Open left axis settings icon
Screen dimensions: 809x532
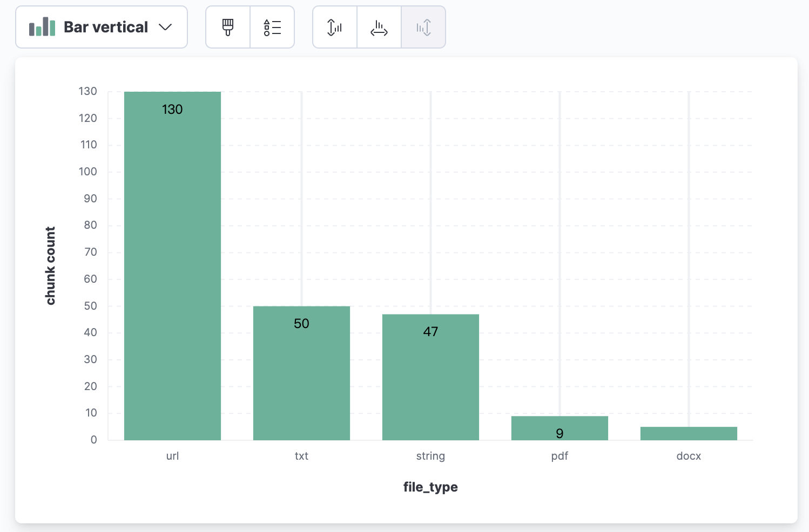tap(335, 27)
